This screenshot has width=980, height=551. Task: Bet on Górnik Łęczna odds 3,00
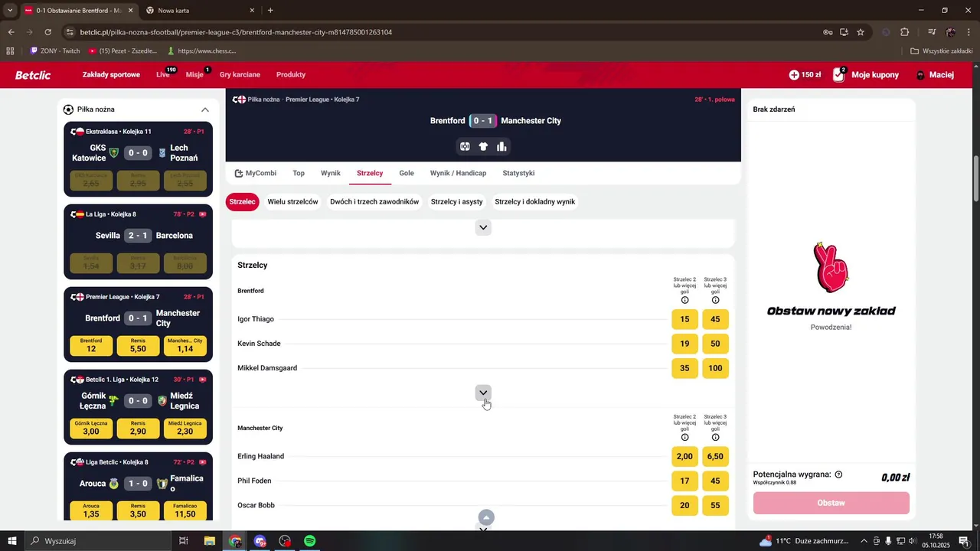pyautogui.click(x=91, y=428)
